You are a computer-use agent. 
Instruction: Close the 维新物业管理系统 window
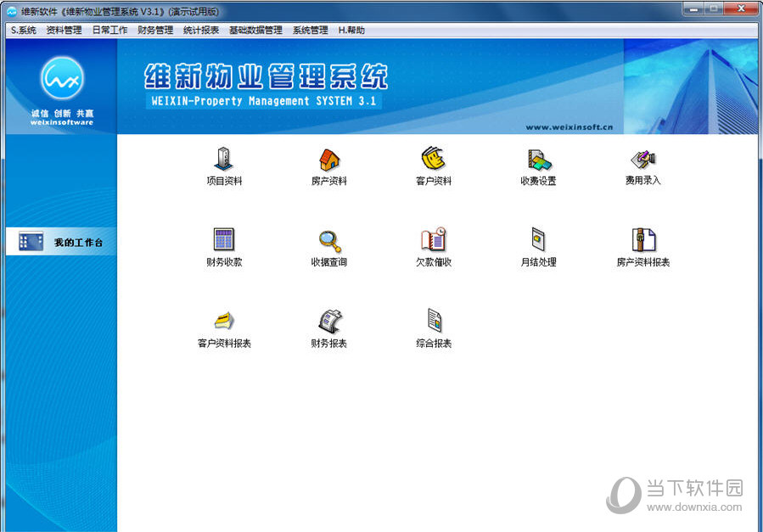pos(741,8)
